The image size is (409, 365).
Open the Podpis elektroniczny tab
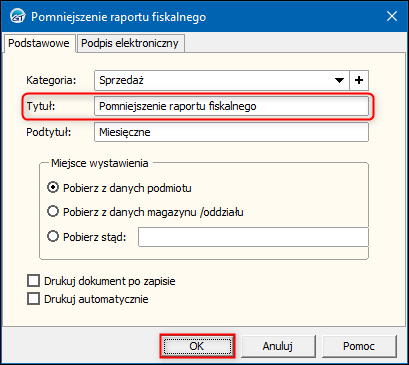[130, 43]
